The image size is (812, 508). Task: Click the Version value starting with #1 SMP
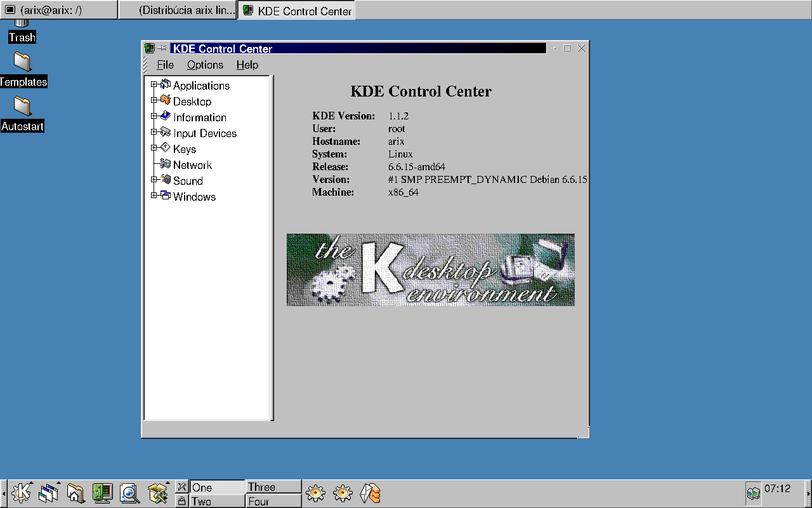pyautogui.click(x=487, y=180)
